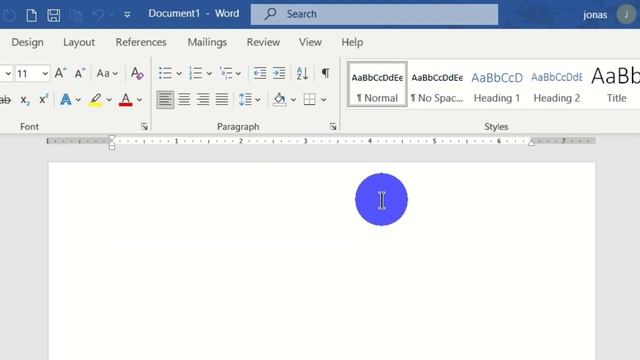Viewport: 640px width, 360px height.
Task: Select the Review tab
Action: (263, 42)
